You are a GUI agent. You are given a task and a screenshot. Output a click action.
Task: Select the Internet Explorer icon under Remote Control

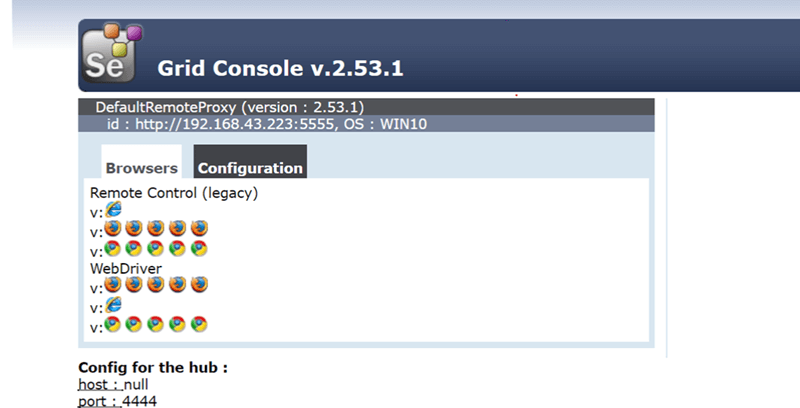[x=113, y=209]
